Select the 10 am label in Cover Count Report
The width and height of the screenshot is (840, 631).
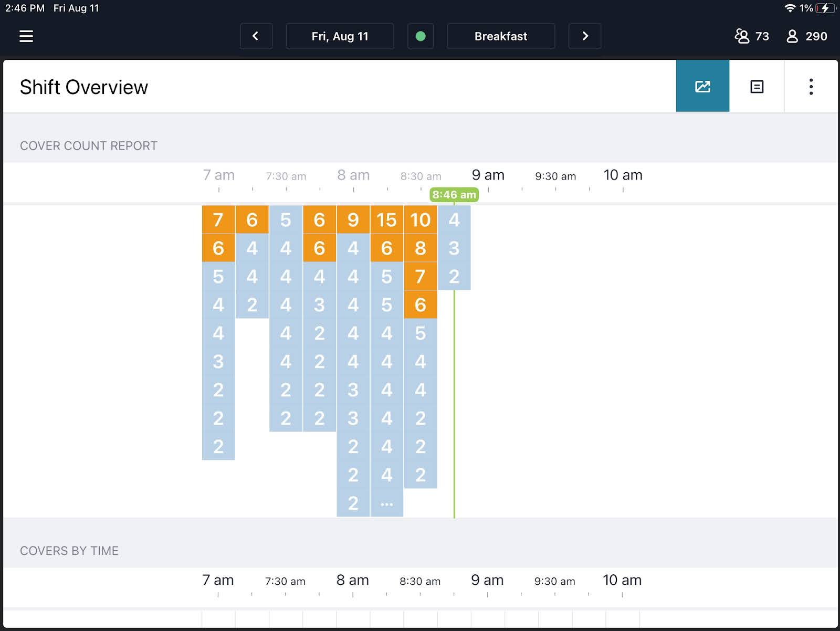point(623,175)
